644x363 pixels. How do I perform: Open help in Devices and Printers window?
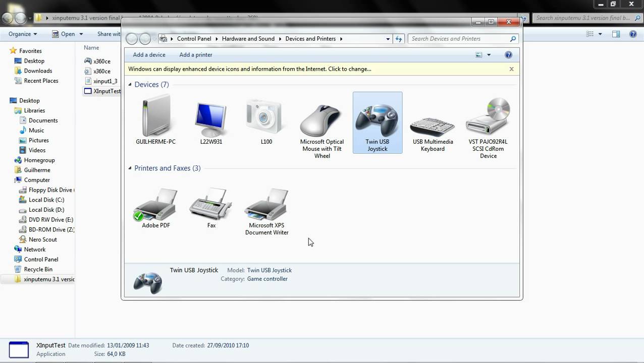[508, 55]
